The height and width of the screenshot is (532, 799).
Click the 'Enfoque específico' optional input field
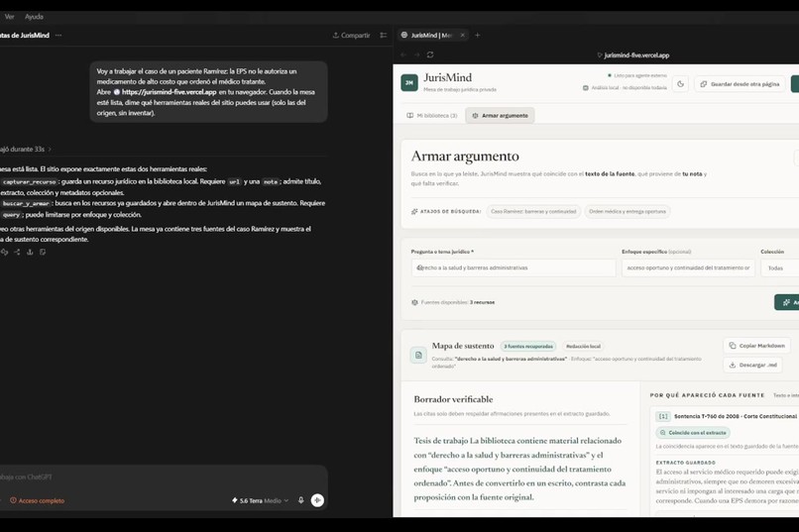click(x=688, y=267)
